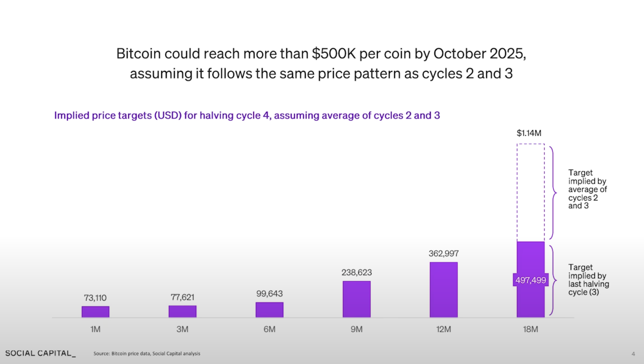Click the source citation text in footer
The image size is (644, 364).
coord(147,354)
